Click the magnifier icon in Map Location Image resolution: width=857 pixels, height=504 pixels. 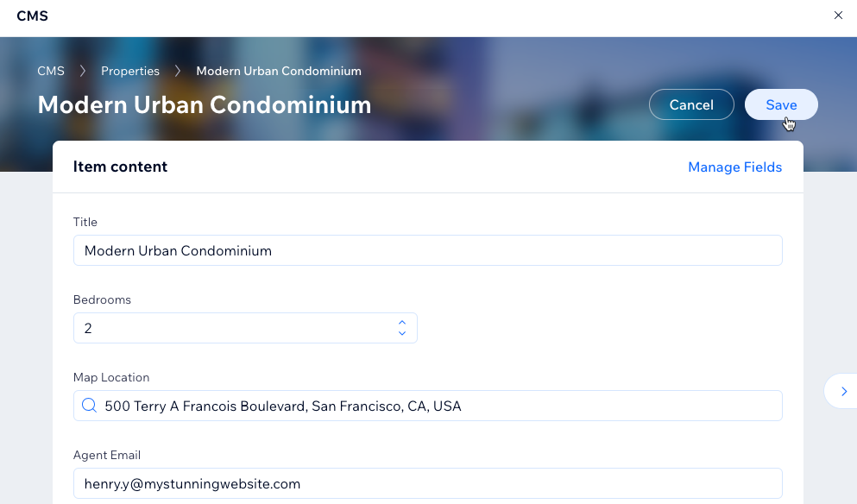[x=89, y=405]
